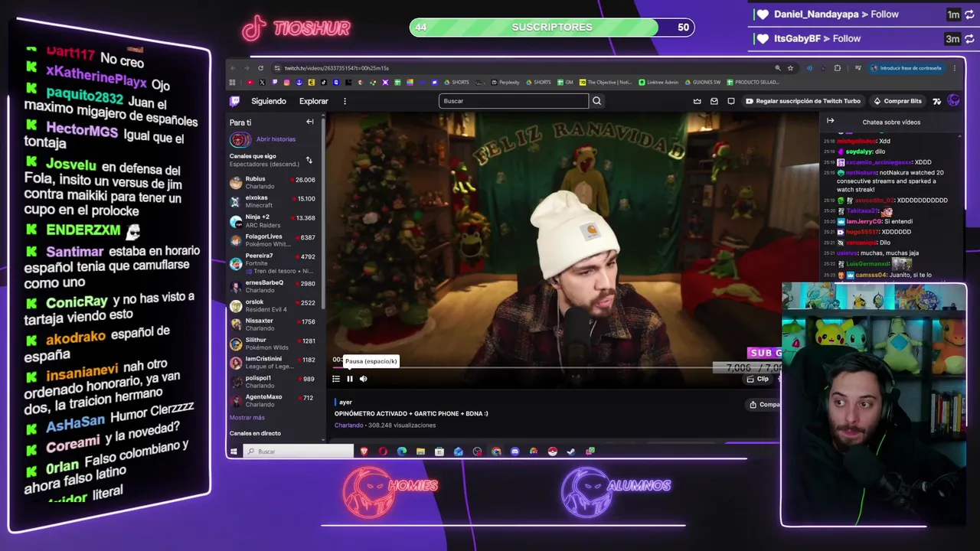The image size is (980, 551).
Task: Click the OPINÓMETRO ACTIVADO video title
Action: [411, 413]
